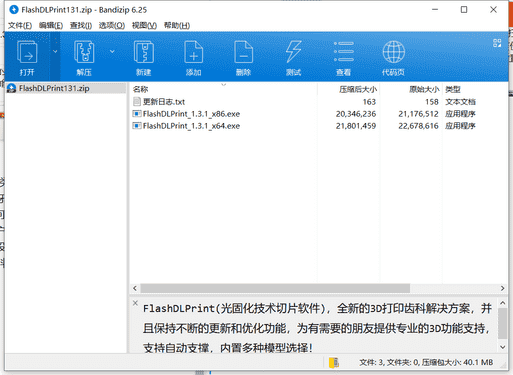
Task: Click the horizontal scrollbar thumb in file list
Action: coord(275,288)
